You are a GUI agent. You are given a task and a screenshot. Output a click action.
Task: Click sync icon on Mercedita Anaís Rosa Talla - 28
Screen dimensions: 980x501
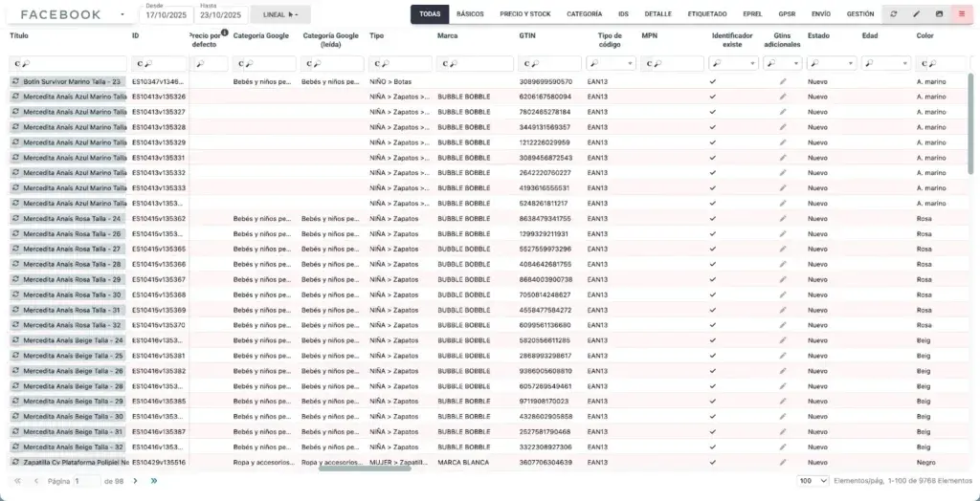click(15, 264)
